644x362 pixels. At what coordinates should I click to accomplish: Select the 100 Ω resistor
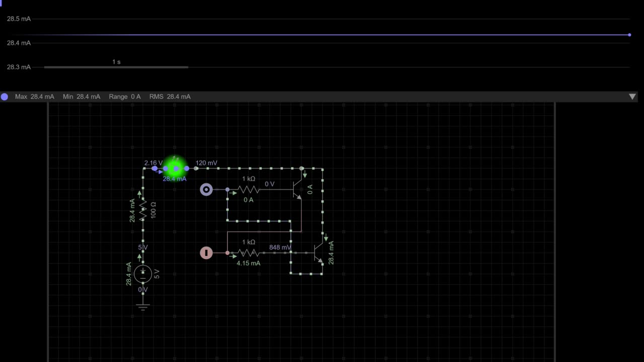coord(143,210)
